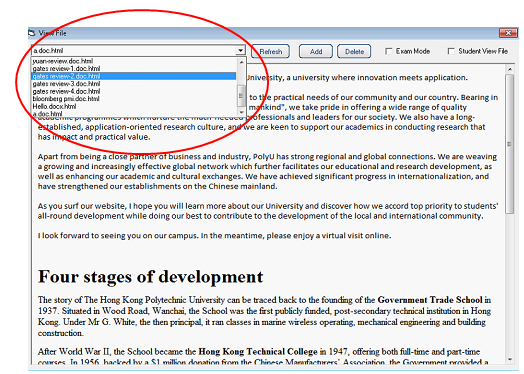Click the Refresh button

tap(270, 51)
